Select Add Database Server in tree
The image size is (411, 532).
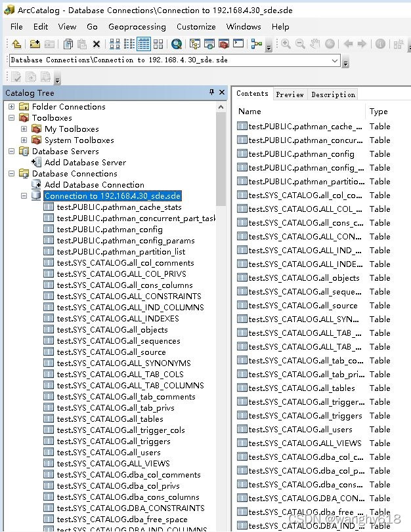pyautogui.click(x=85, y=163)
